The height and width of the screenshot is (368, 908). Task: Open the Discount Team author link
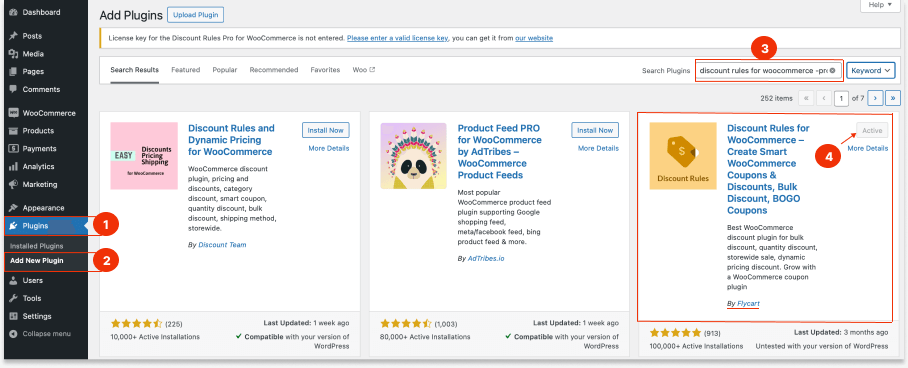coord(222,245)
